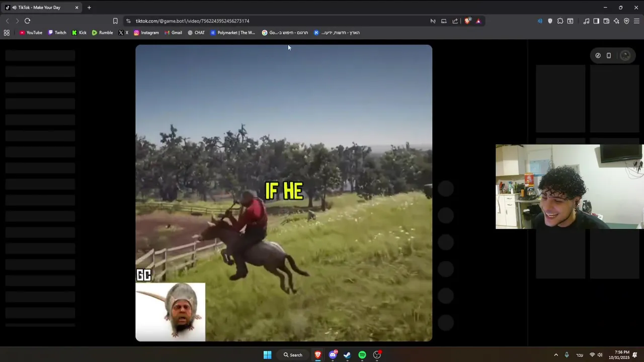
Task: Open the clock showing 7:56 PM
Action: click(619, 355)
